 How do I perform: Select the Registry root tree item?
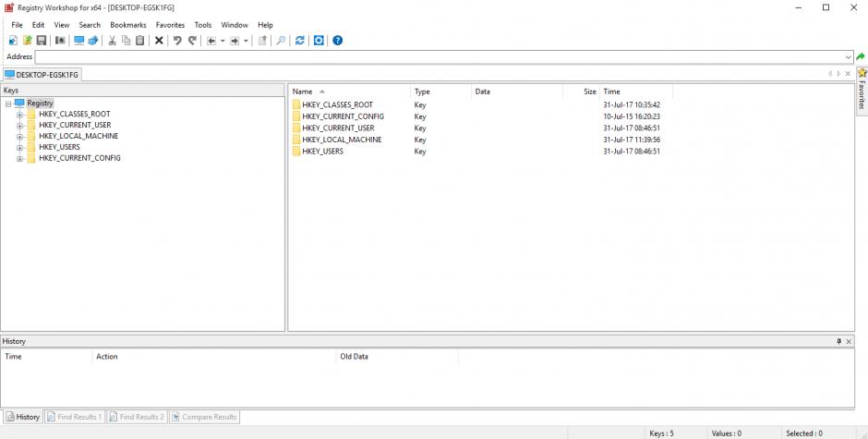(40, 104)
